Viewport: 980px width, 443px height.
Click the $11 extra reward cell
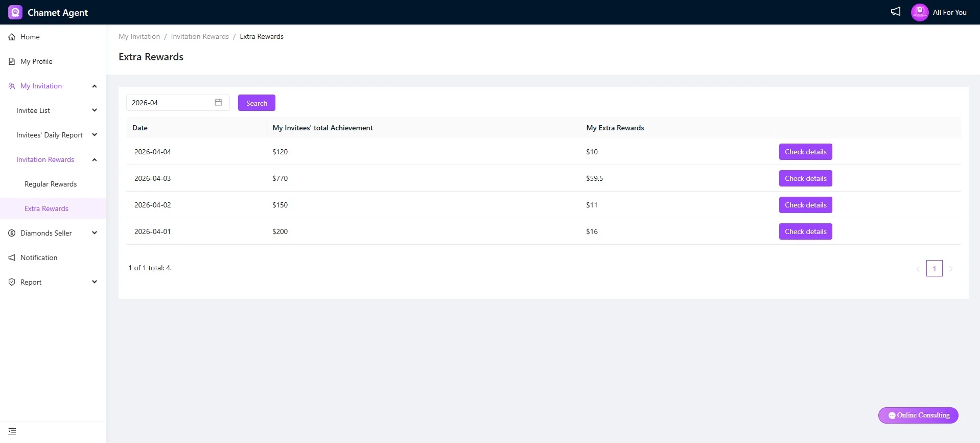pyautogui.click(x=592, y=205)
